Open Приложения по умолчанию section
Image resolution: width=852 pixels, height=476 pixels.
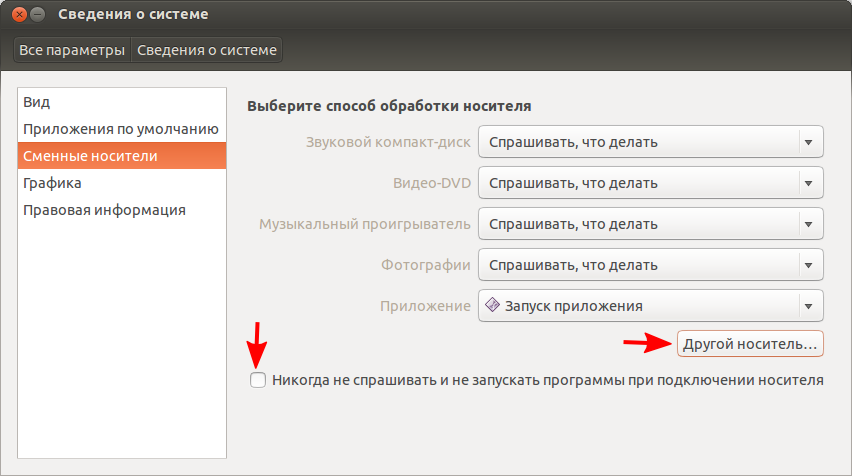[x=122, y=129]
